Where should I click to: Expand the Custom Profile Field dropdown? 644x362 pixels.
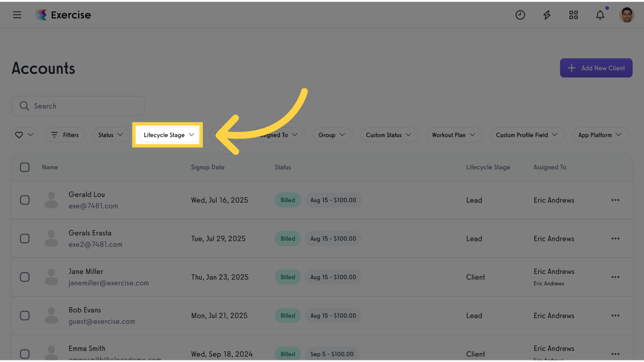(527, 135)
